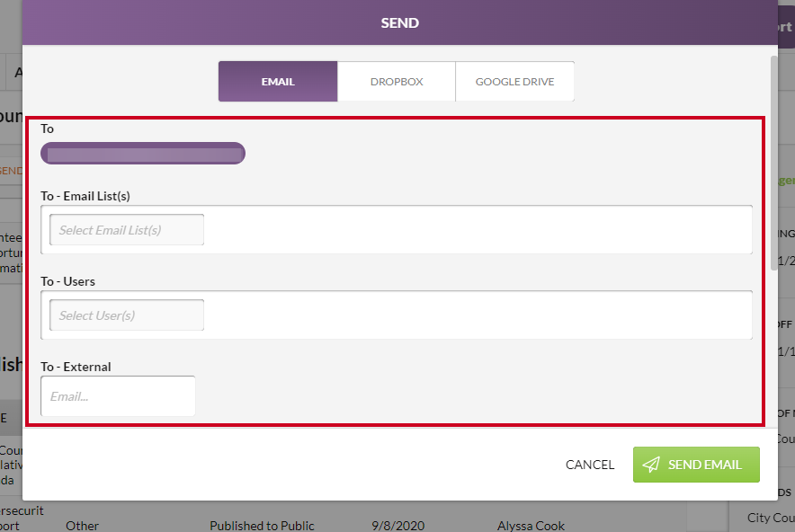
Task: Click 'Other' cell in background table
Action: [x=82, y=526]
